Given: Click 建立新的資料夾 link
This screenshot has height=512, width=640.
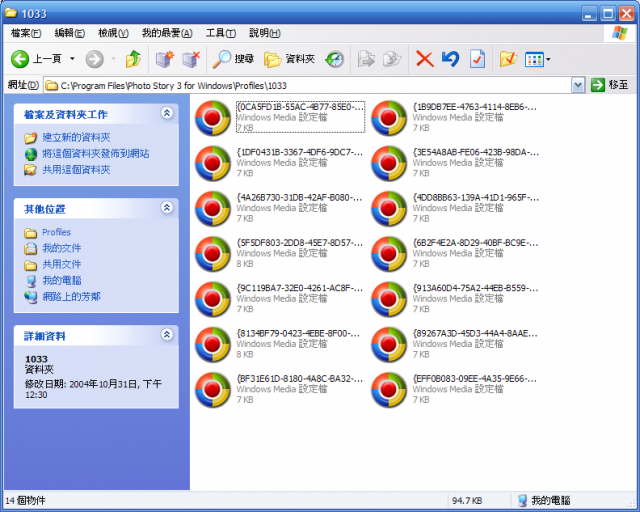Looking at the screenshot, I should tap(76, 137).
